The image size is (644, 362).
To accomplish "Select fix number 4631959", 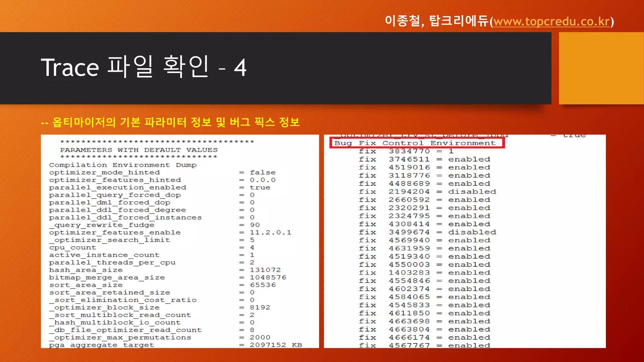I will (x=409, y=249).
